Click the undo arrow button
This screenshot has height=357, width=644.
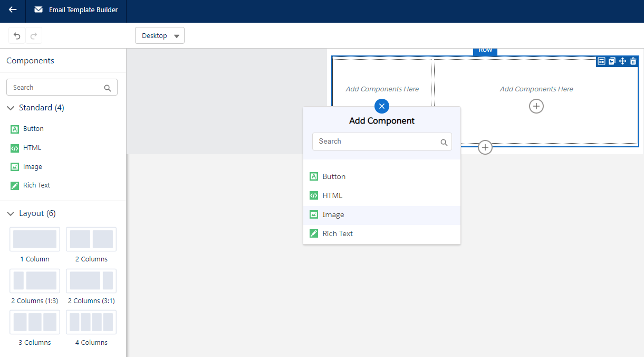17,36
